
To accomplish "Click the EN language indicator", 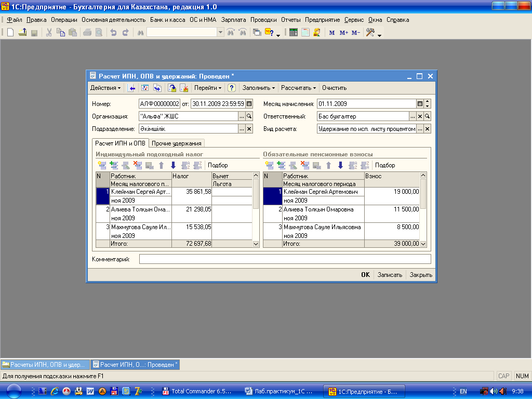I will pyautogui.click(x=463, y=391).
